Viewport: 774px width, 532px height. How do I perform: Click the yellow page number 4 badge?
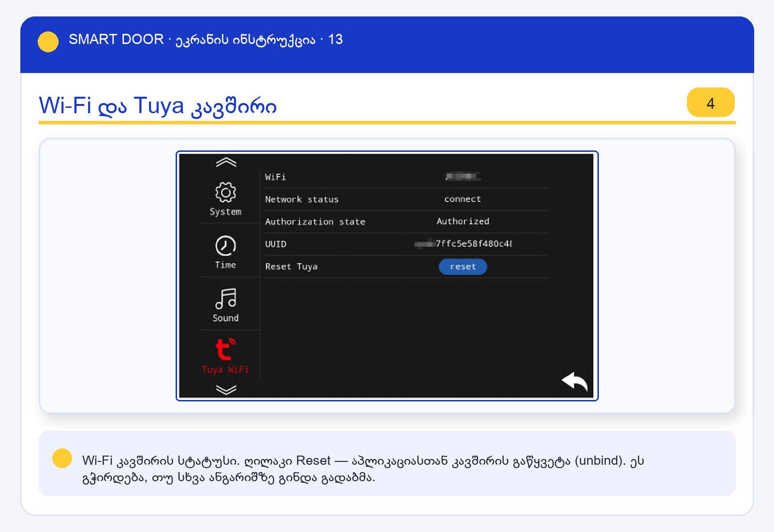(x=711, y=103)
